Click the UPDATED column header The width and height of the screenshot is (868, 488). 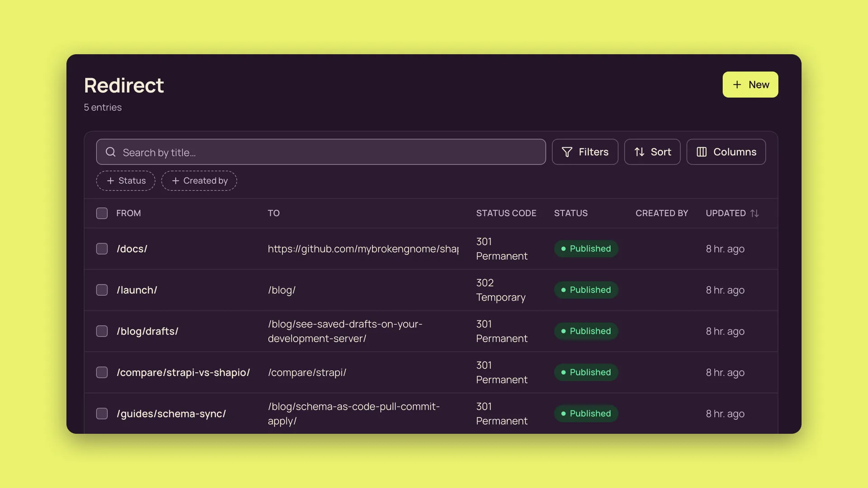(726, 213)
